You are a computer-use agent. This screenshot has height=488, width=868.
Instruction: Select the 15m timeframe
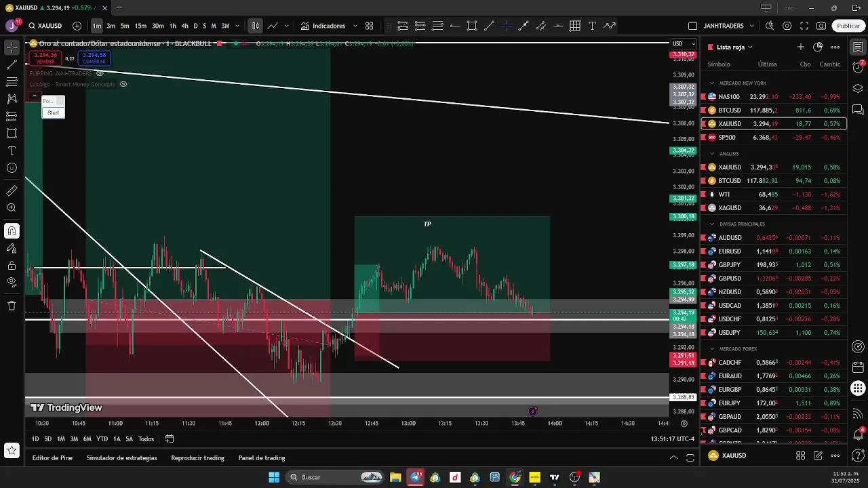coord(140,26)
